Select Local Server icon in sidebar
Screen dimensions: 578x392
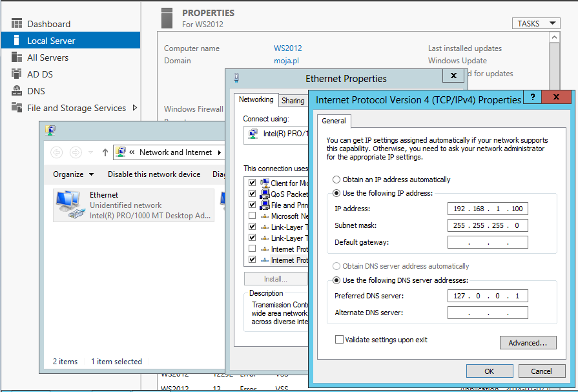pos(17,40)
